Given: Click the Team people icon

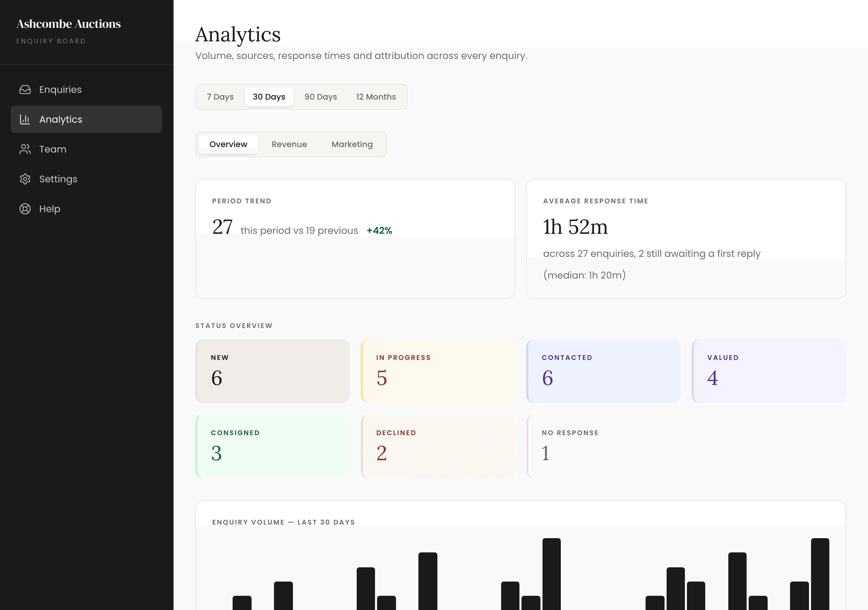Looking at the screenshot, I should (x=25, y=149).
